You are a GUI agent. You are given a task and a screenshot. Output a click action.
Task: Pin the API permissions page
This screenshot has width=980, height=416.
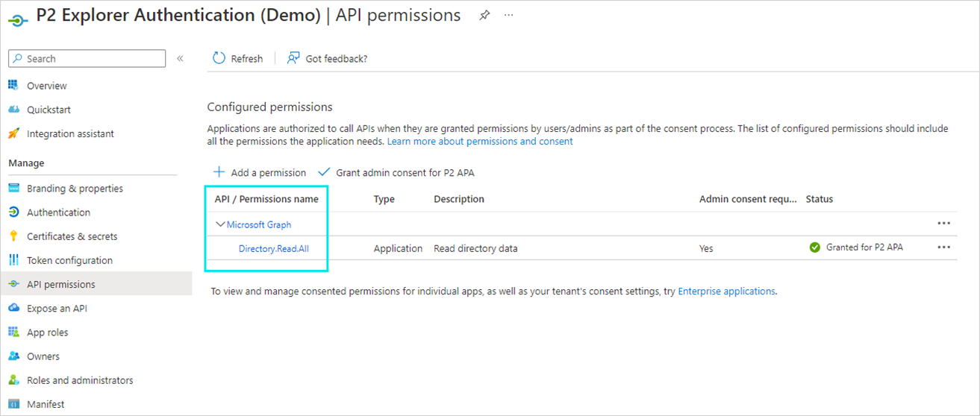484,16
